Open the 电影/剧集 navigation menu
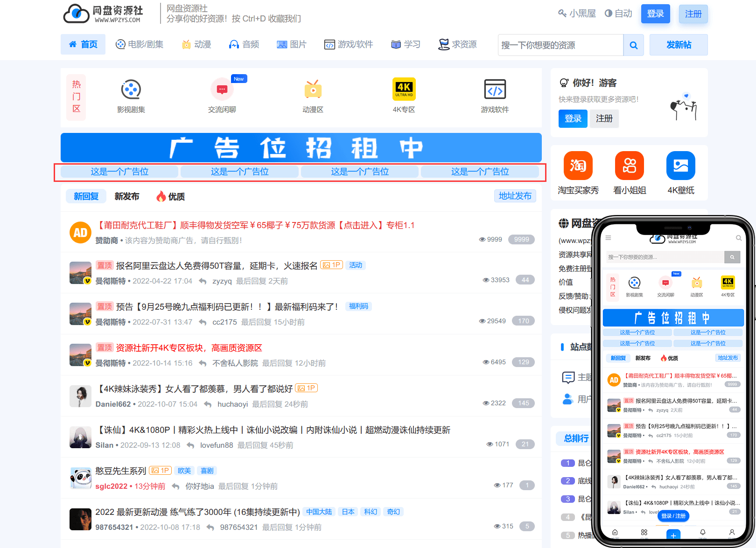 tap(140, 44)
